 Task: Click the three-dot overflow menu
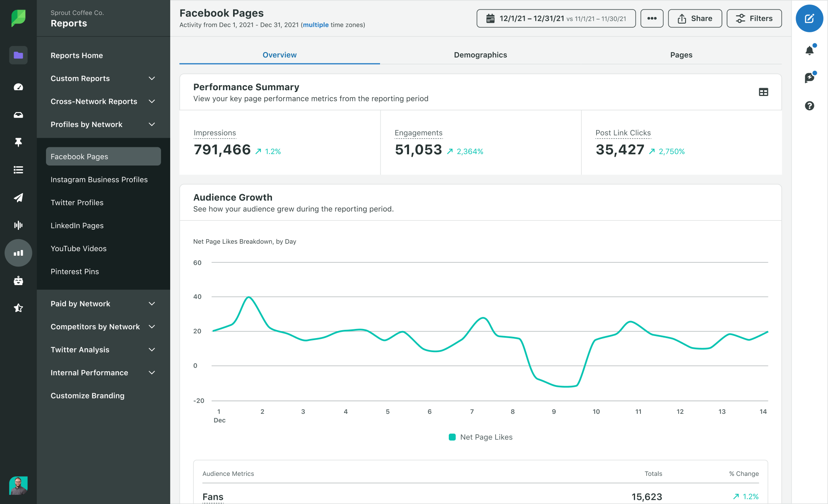tap(651, 18)
